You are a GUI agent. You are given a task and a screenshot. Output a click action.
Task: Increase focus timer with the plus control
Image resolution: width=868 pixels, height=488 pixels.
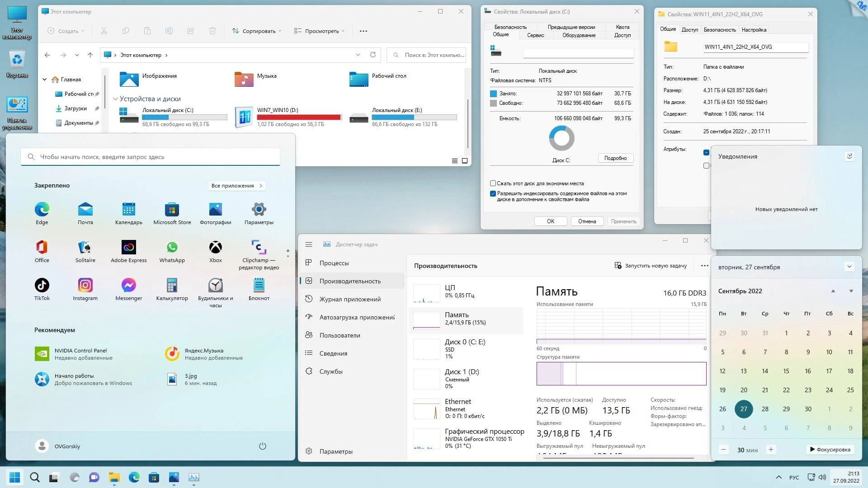[x=771, y=450]
